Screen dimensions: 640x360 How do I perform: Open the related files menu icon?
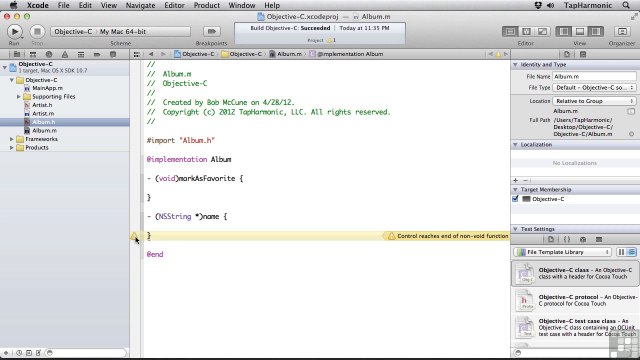(136, 54)
